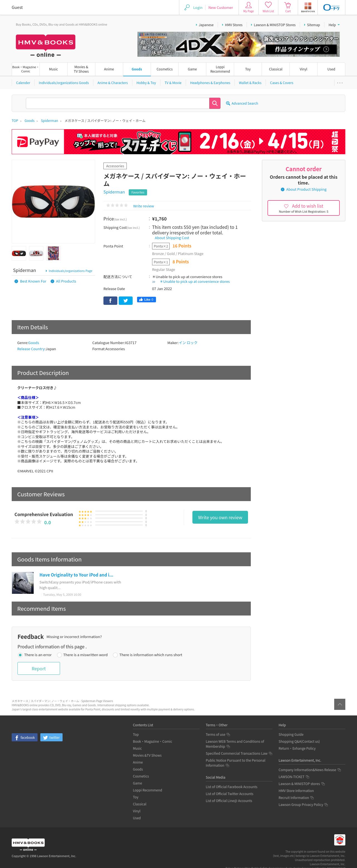The image size is (357, 868).
Task: Click the Login link
Action: pos(198,8)
